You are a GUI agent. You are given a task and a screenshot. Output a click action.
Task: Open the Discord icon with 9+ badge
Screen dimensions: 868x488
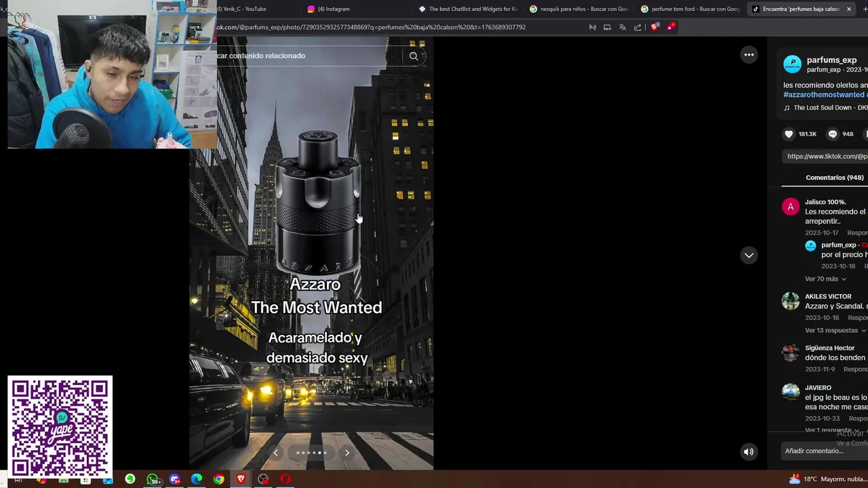pos(175,479)
